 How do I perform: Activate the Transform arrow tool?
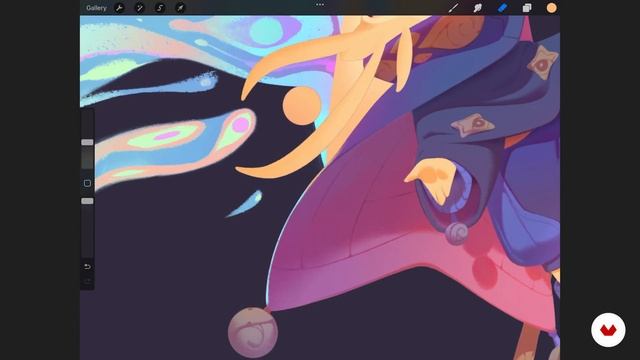coord(180,8)
